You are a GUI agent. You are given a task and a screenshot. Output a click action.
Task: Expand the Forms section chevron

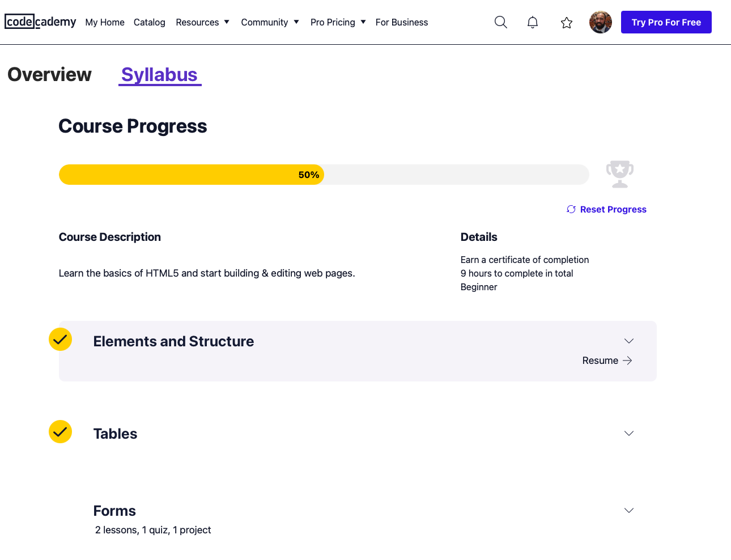(628, 510)
